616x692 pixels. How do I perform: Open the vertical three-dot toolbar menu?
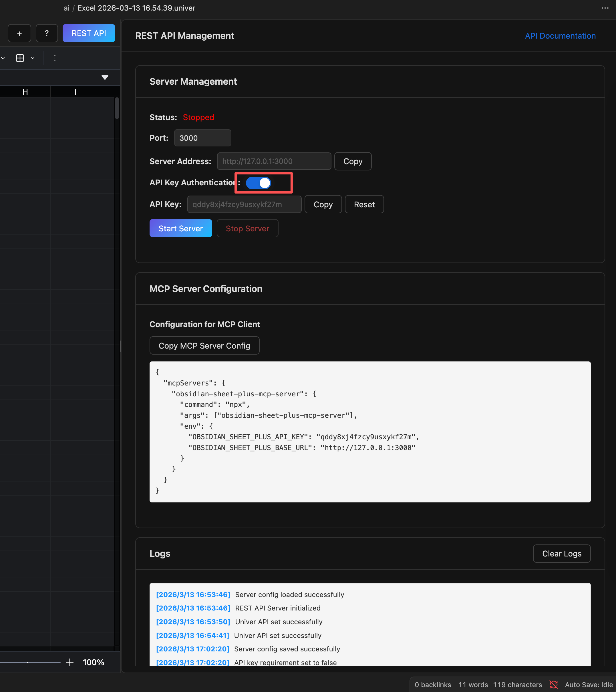55,58
